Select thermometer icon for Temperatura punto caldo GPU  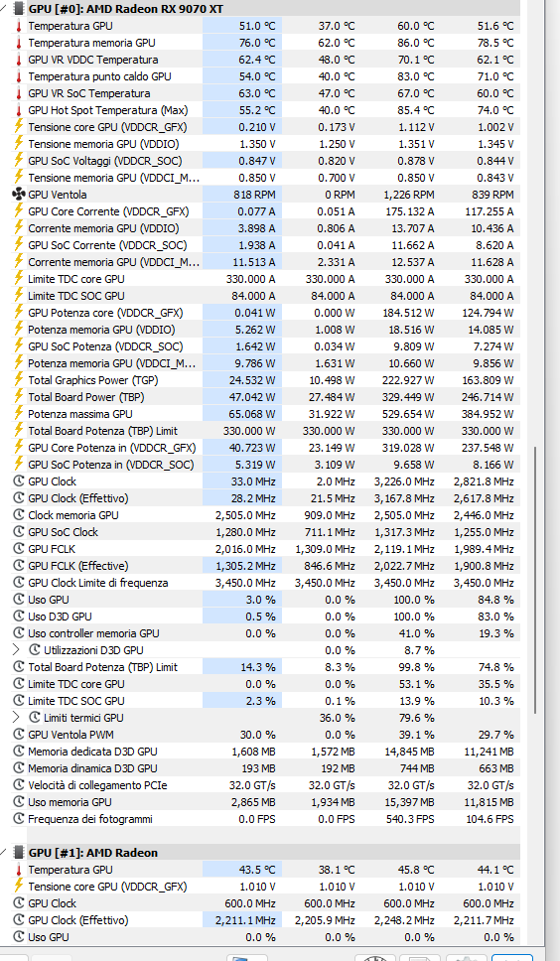click(19, 76)
